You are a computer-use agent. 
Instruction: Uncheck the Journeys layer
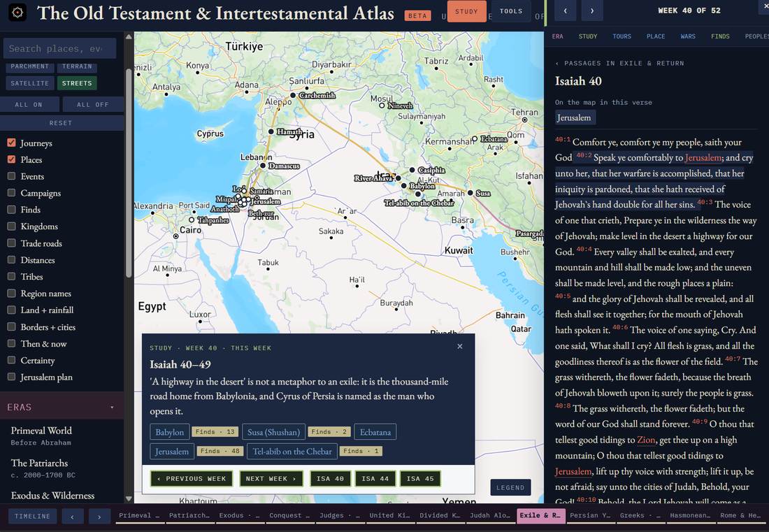coord(12,143)
